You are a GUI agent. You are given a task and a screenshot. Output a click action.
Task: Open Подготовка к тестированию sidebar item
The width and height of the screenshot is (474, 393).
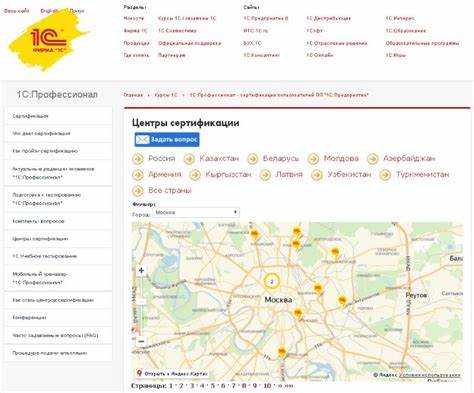coord(58,199)
